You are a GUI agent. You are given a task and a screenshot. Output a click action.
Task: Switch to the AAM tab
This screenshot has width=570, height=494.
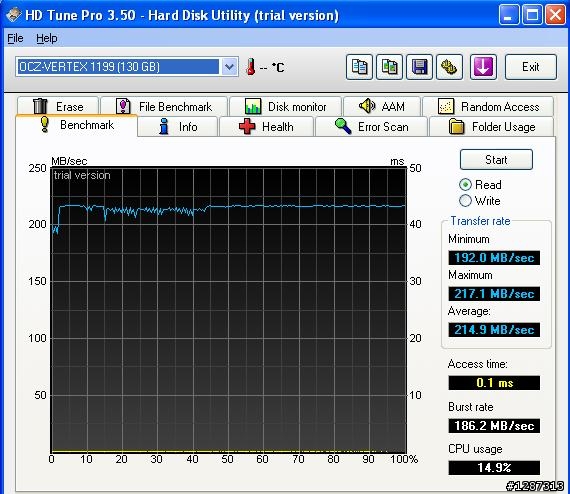(x=382, y=107)
